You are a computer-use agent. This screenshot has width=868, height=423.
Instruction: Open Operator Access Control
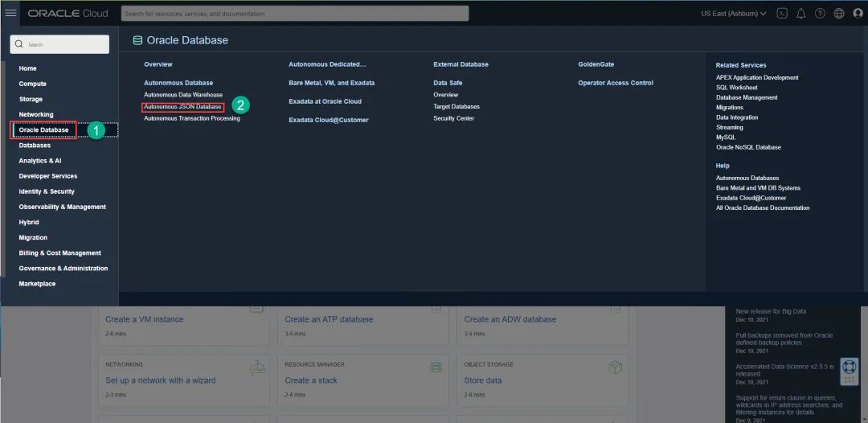coord(616,83)
